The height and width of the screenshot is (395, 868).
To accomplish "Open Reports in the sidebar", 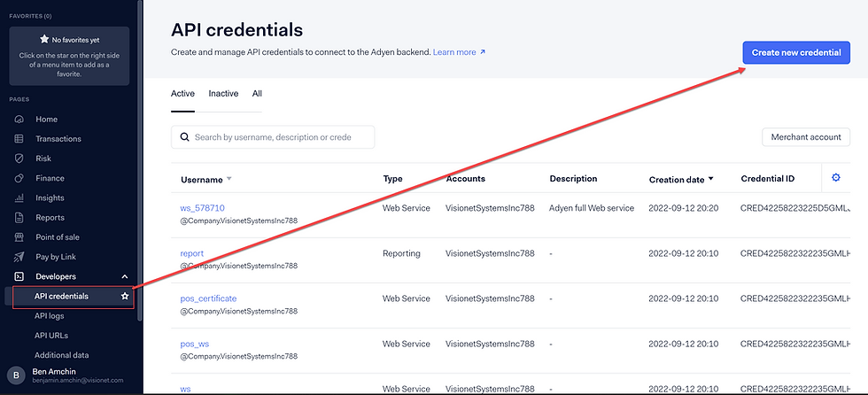I will tap(50, 217).
